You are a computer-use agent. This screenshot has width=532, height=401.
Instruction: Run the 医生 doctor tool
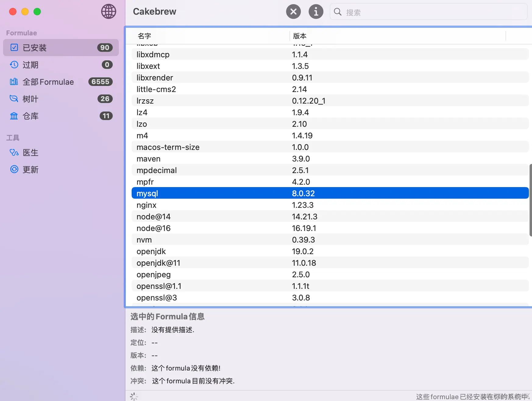61,152
